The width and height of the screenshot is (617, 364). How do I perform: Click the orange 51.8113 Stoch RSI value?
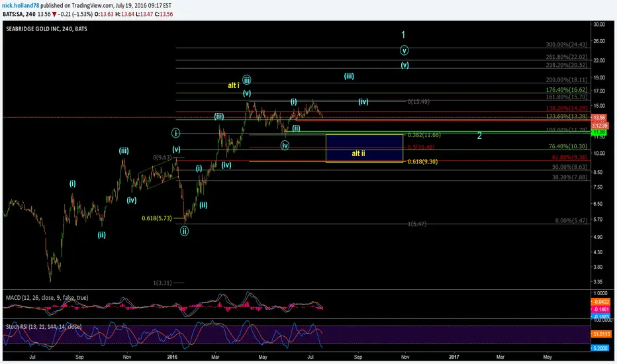tap(601, 334)
